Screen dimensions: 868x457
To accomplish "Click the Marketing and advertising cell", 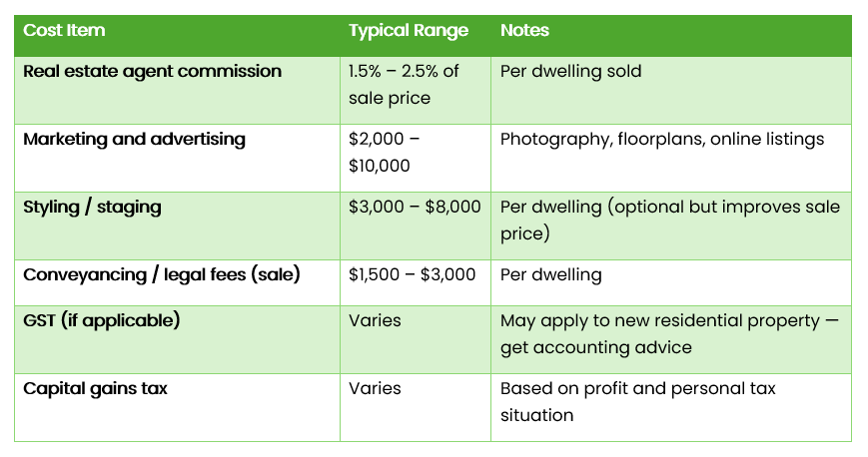I will (x=134, y=140).
